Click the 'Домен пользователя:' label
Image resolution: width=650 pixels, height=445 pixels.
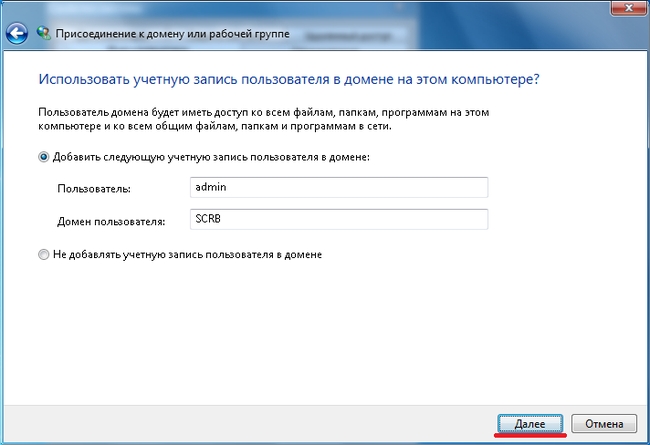111,221
